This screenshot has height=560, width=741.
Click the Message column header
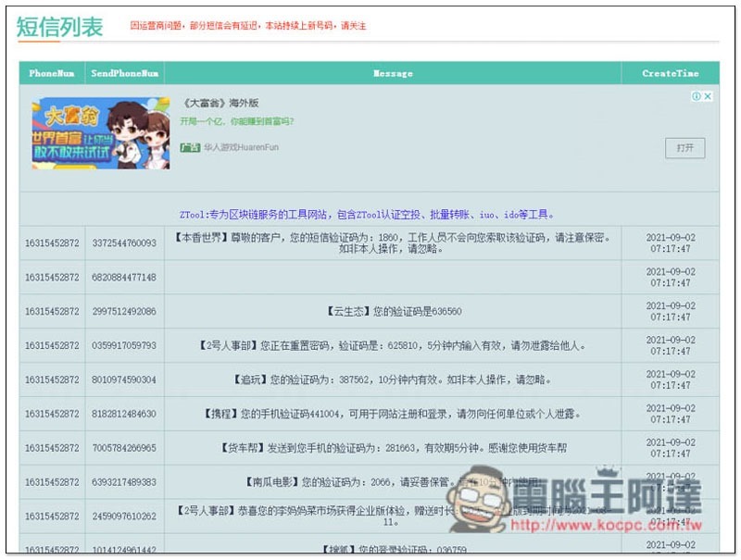pos(393,73)
